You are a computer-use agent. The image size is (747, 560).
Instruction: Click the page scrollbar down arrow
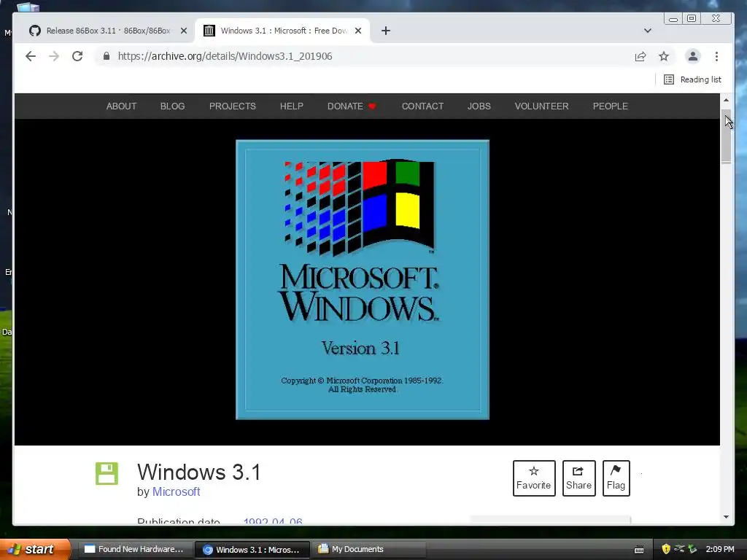tap(726, 517)
